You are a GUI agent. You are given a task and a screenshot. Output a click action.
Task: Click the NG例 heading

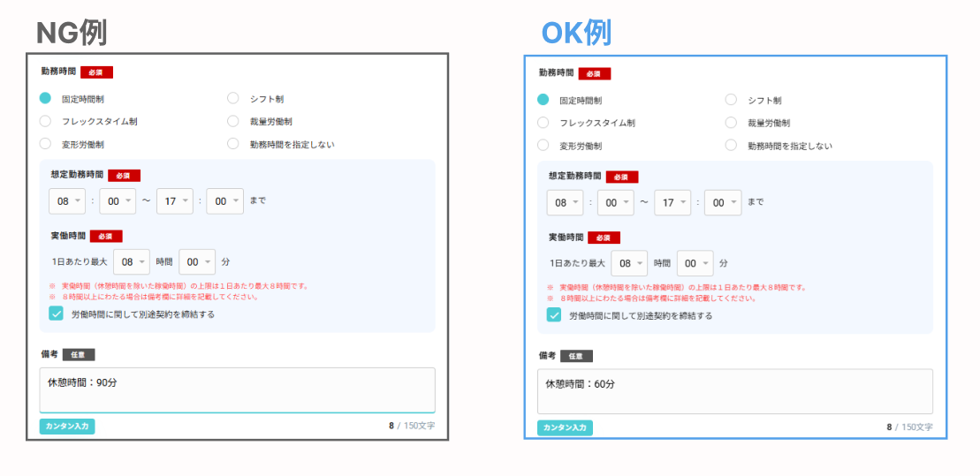72,33
